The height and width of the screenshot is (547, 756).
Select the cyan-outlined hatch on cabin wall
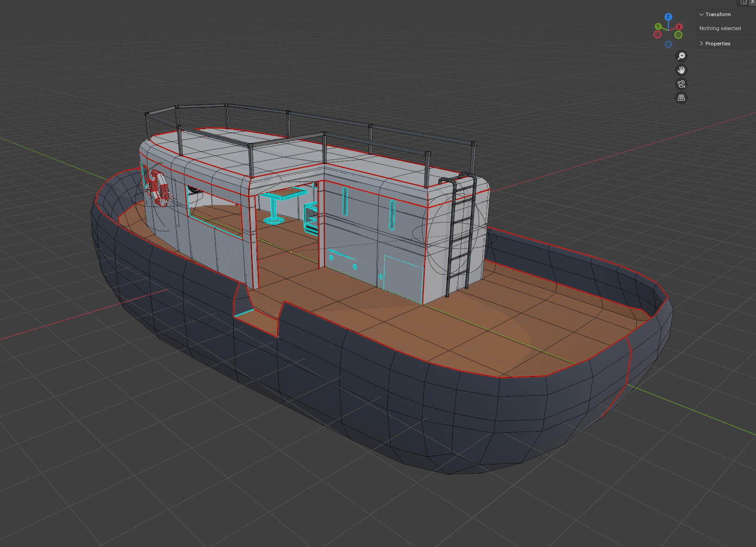pyautogui.click(x=404, y=277)
